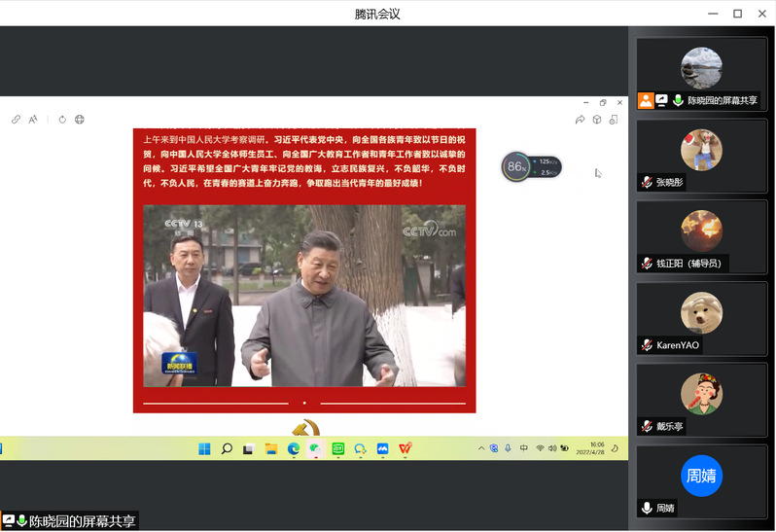The width and height of the screenshot is (776, 532).
Task: Click 张晓彤's muted microphone icon
Action: [647, 182]
